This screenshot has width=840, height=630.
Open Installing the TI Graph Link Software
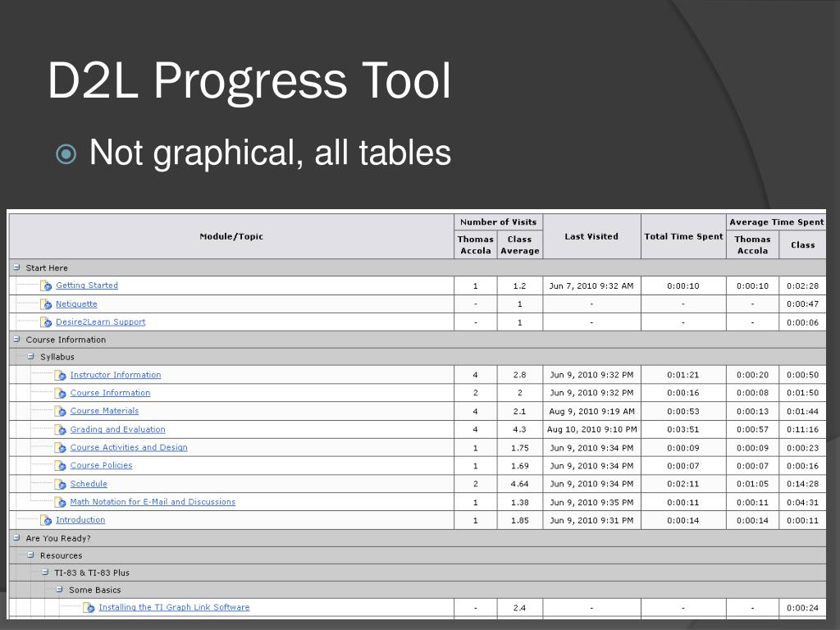(x=174, y=607)
